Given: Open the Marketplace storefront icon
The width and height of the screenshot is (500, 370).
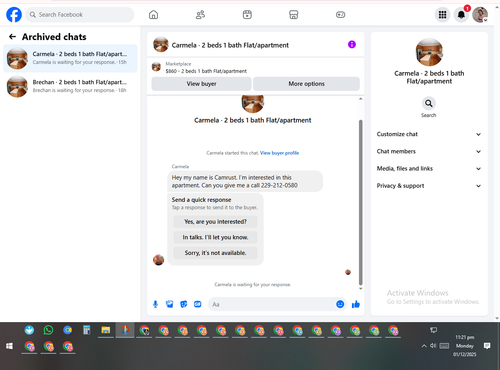Looking at the screenshot, I should (x=293, y=15).
